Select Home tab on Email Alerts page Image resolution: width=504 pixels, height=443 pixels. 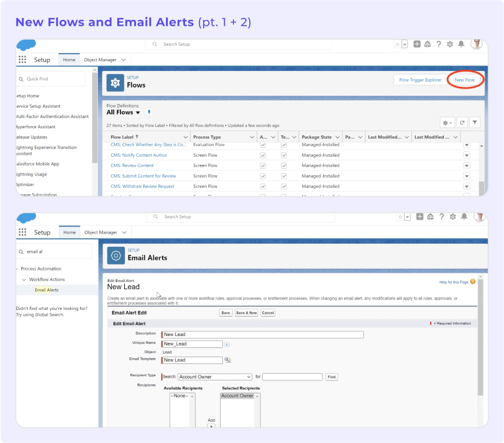(x=69, y=232)
